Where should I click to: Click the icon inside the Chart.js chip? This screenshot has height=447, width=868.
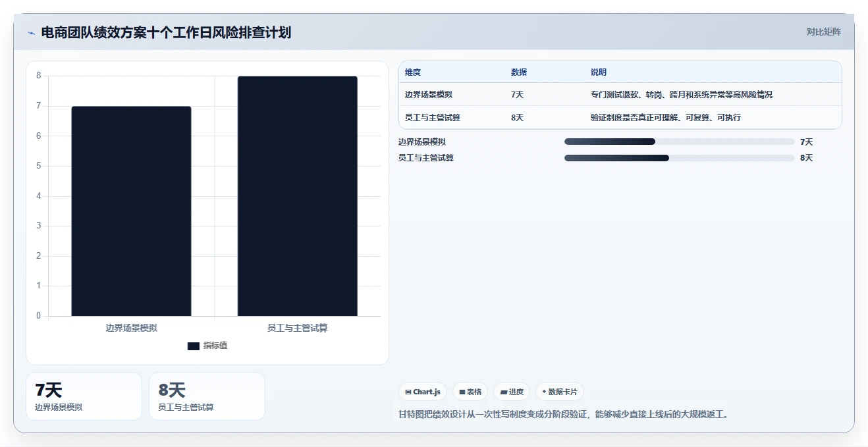coord(408,392)
